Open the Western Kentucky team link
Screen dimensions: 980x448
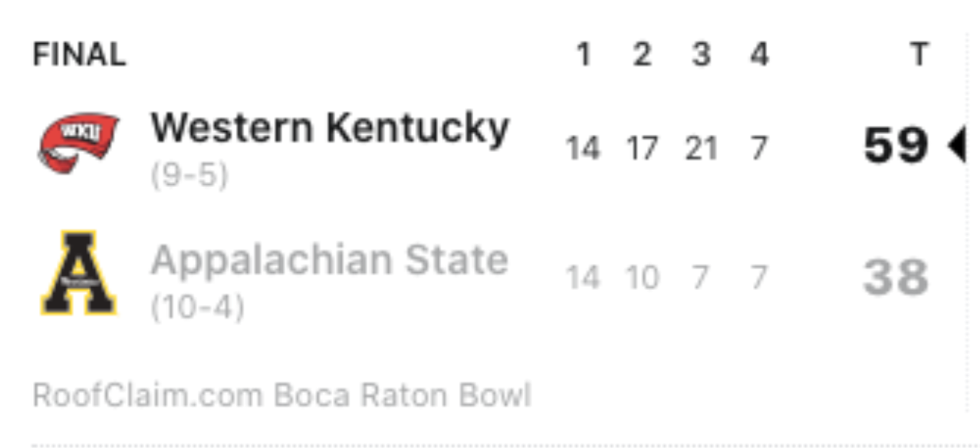point(330,127)
